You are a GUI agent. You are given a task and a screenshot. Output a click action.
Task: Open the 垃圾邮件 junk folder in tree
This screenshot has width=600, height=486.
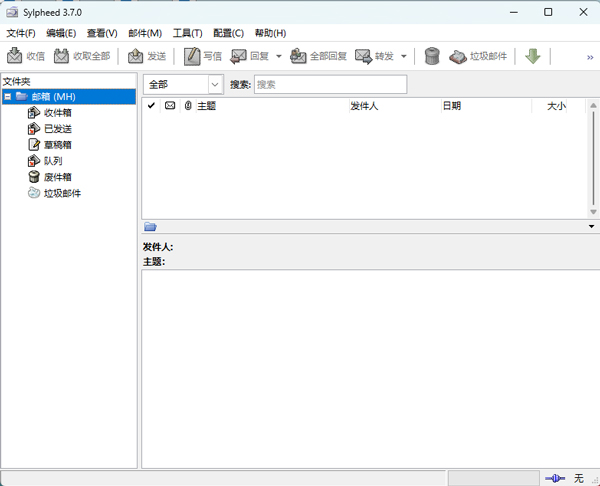point(54,193)
